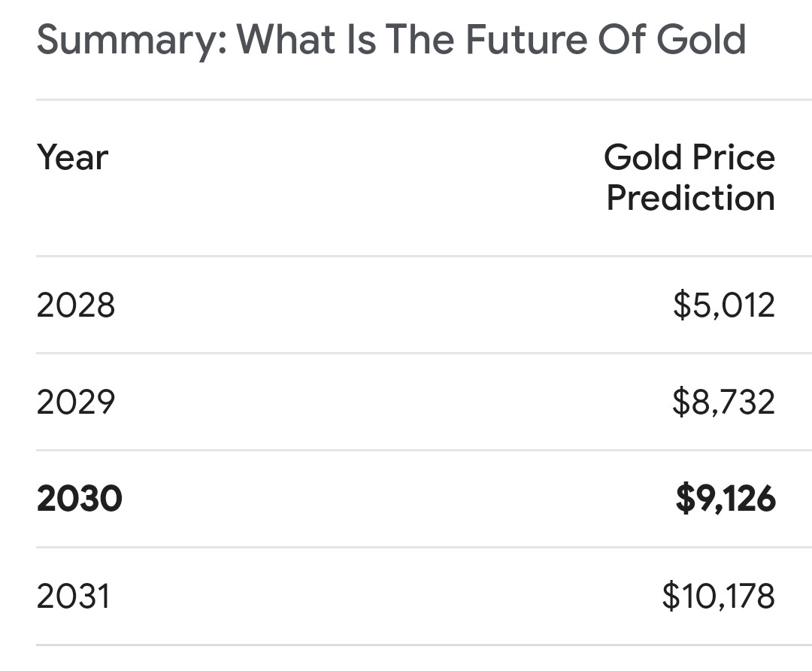The height and width of the screenshot is (671, 812).
Task: Select the bold 2030 year cell
Action: click(79, 499)
